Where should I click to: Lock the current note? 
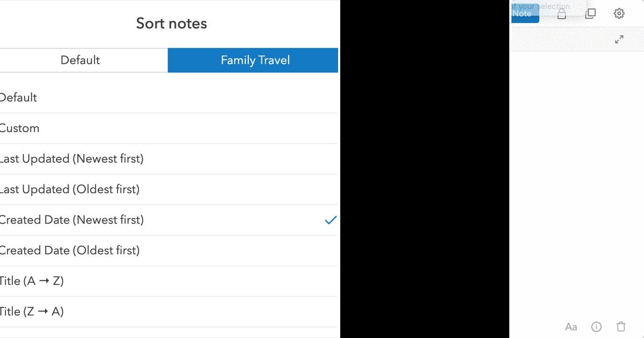tap(561, 13)
